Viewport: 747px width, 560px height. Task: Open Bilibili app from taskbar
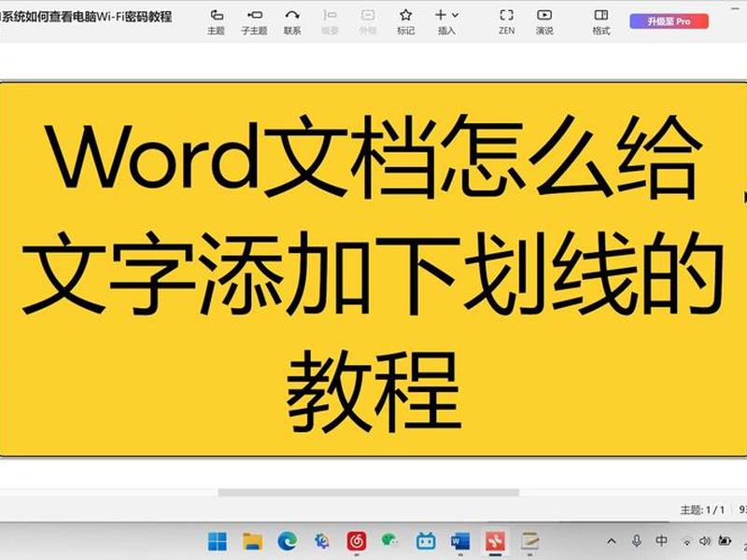(x=426, y=541)
